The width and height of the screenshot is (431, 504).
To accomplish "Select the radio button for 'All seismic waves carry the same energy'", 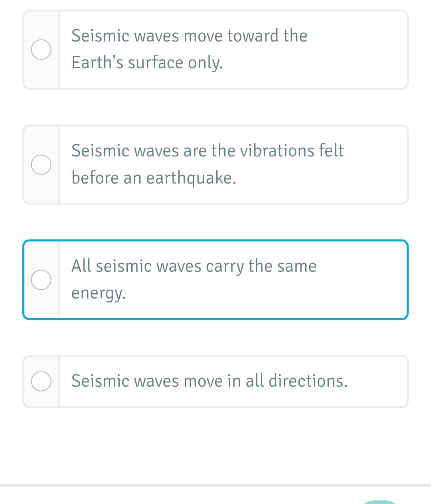I will [x=41, y=280].
